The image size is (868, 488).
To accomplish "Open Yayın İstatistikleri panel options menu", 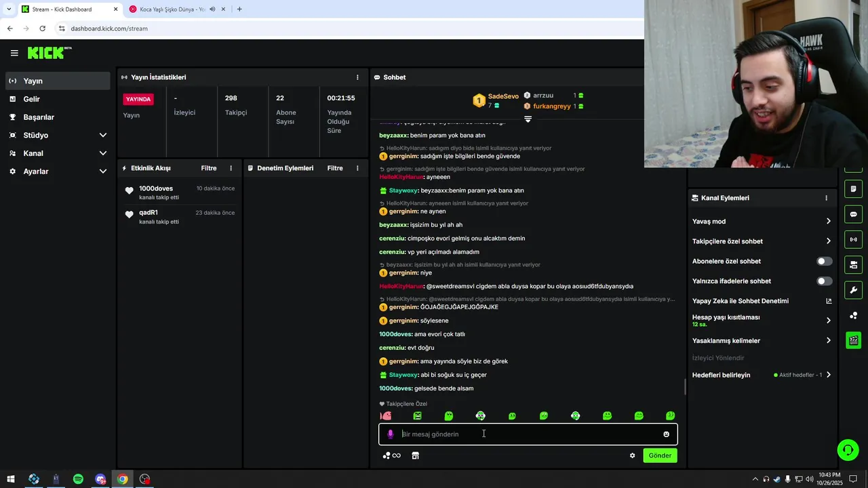I will (357, 77).
